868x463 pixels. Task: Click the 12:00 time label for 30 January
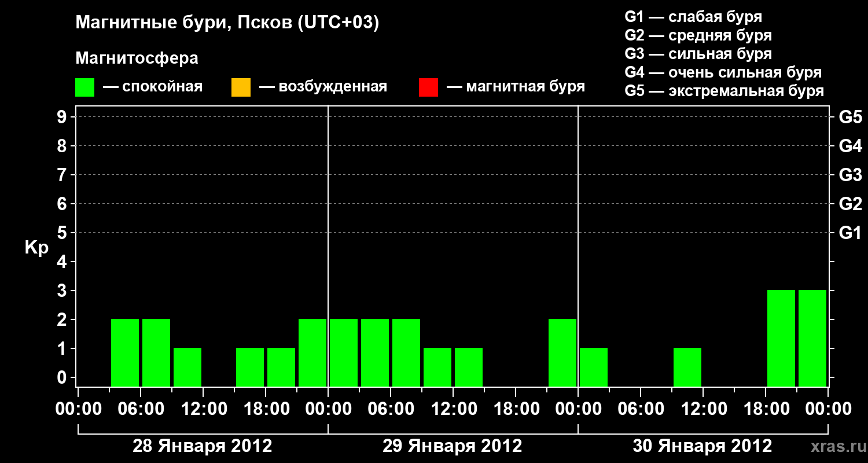click(x=703, y=409)
